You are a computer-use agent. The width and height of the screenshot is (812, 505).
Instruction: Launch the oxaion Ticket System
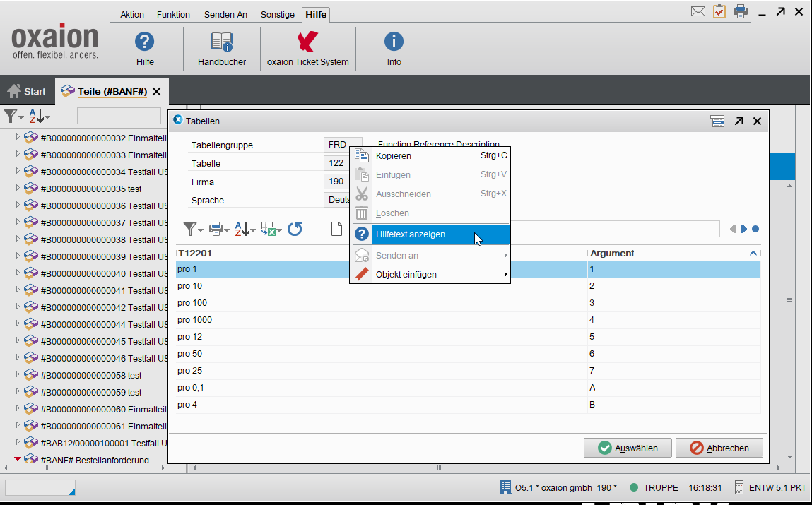pyautogui.click(x=307, y=42)
